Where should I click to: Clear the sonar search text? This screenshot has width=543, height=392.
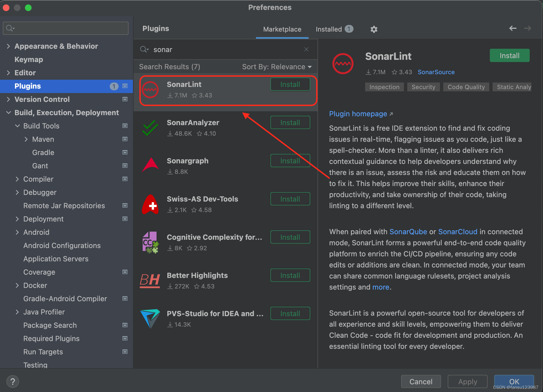306,49
